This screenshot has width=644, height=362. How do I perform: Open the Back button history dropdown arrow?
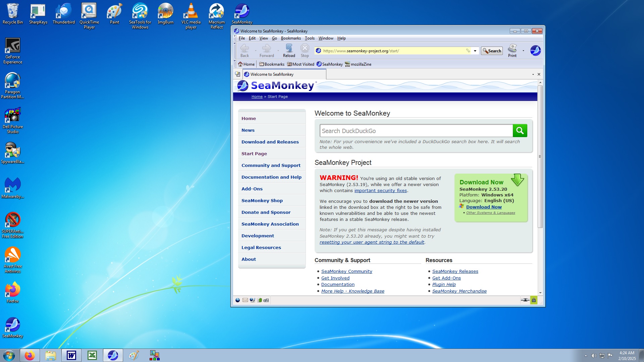click(x=256, y=51)
